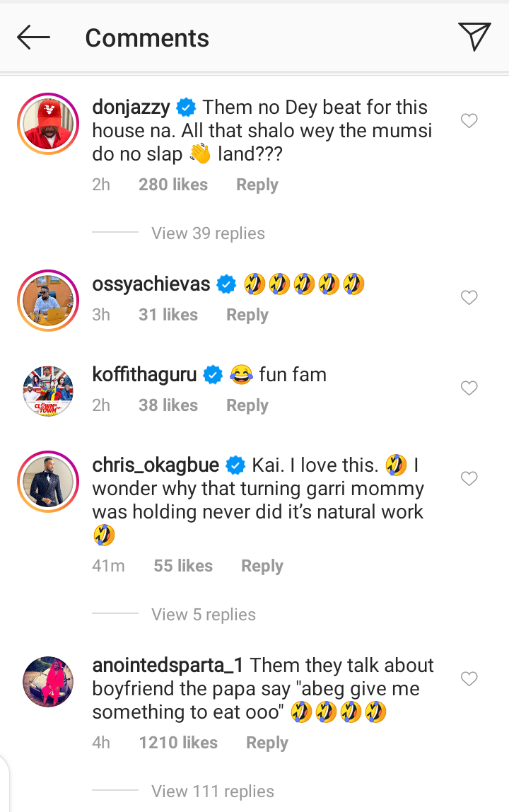This screenshot has height=812, width=509.
Task: Expand View 39 replies
Action: pos(208,233)
